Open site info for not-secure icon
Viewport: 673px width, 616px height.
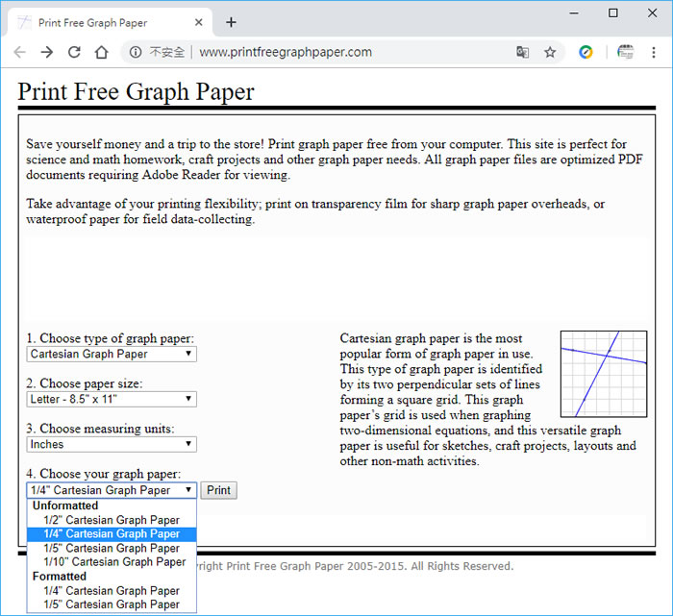point(136,52)
